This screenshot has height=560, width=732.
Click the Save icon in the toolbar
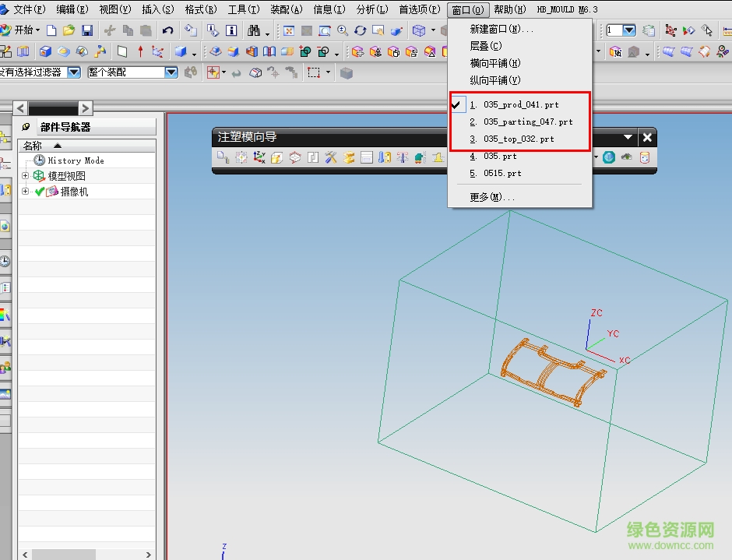(87, 30)
